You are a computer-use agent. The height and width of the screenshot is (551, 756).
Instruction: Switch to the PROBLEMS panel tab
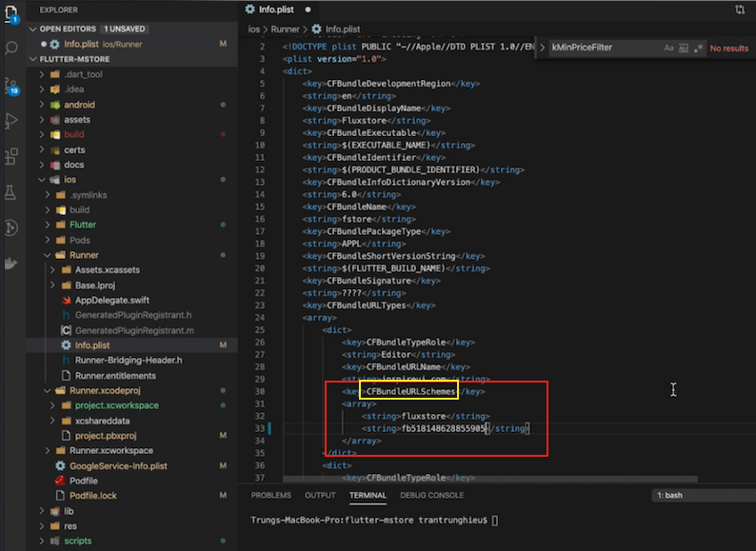coord(271,495)
